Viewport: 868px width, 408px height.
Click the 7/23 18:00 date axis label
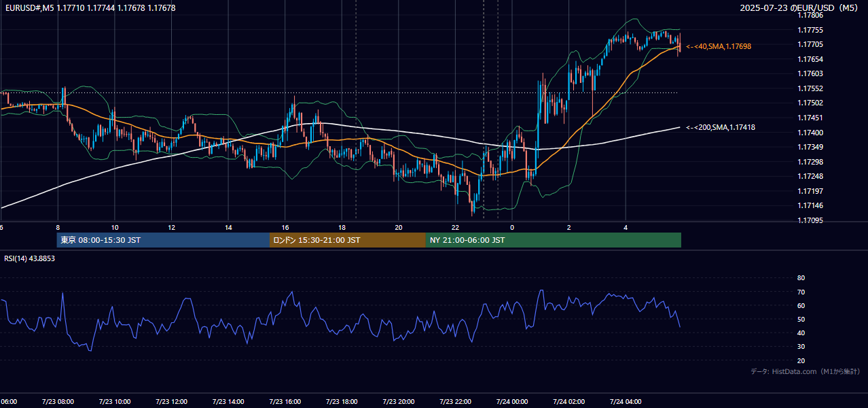coord(342,402)
